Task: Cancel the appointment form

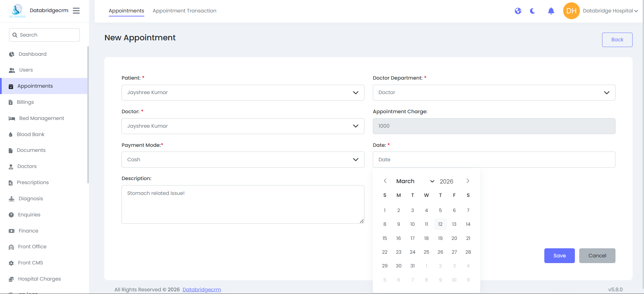Action: (x=597, y=256)
